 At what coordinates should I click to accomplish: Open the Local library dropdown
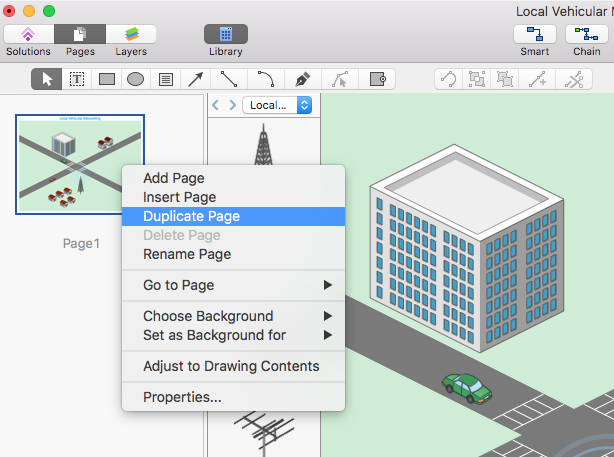(278, 105)
